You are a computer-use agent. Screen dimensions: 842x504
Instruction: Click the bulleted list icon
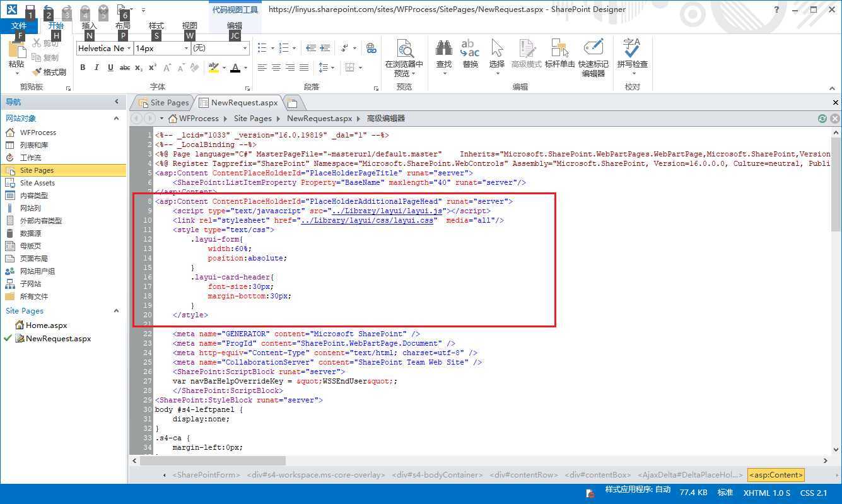[x=262, y=48]
